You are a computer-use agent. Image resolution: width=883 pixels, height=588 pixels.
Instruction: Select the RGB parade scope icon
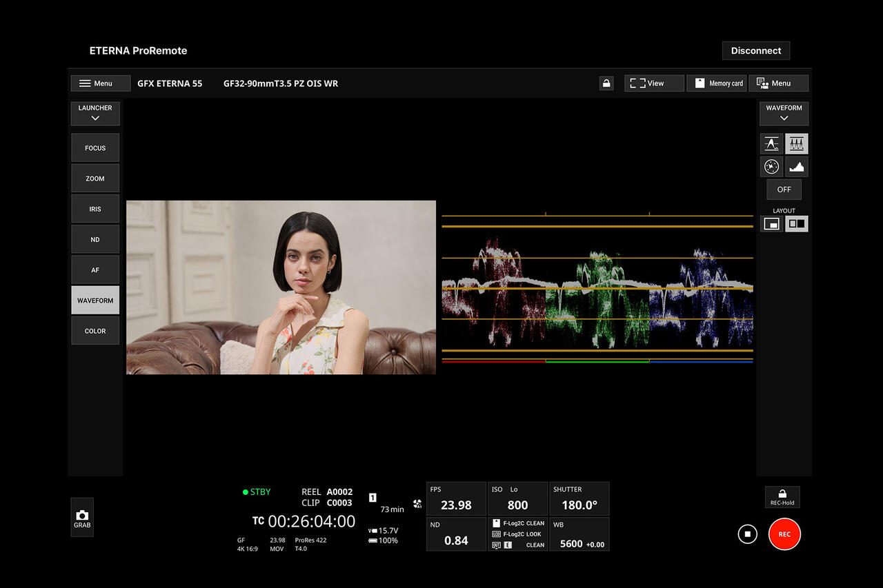click(x=797, y=144)
